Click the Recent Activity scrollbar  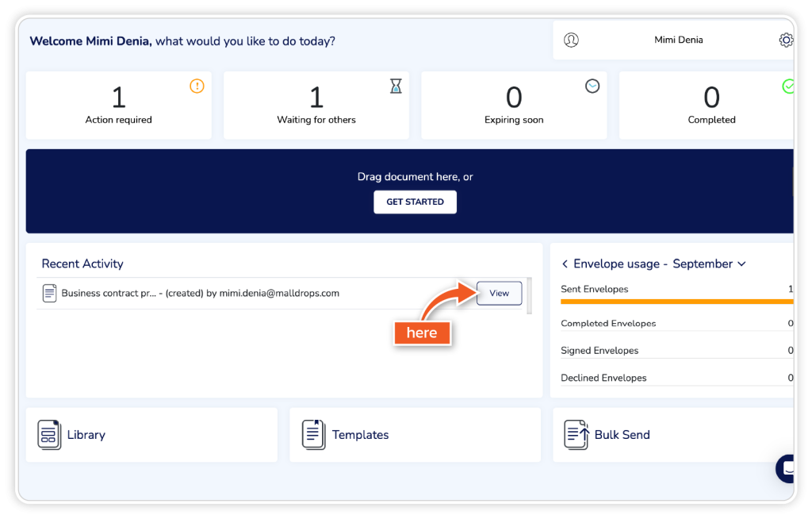tap(529, 295)
